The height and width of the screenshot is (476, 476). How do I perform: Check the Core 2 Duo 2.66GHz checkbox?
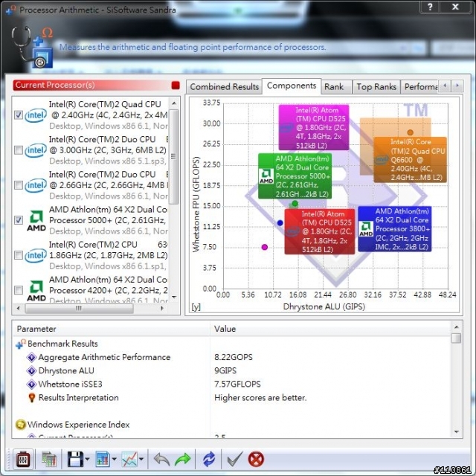(19, 185)
